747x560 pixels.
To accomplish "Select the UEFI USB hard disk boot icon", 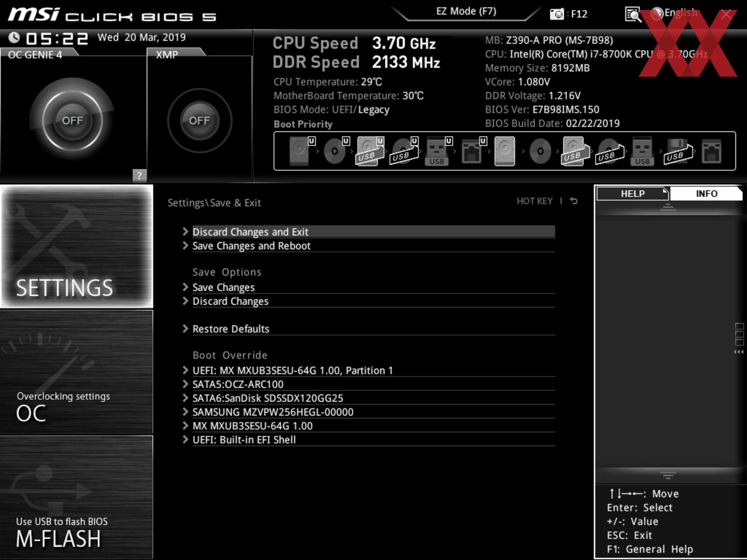I will [x=370, y=151].
